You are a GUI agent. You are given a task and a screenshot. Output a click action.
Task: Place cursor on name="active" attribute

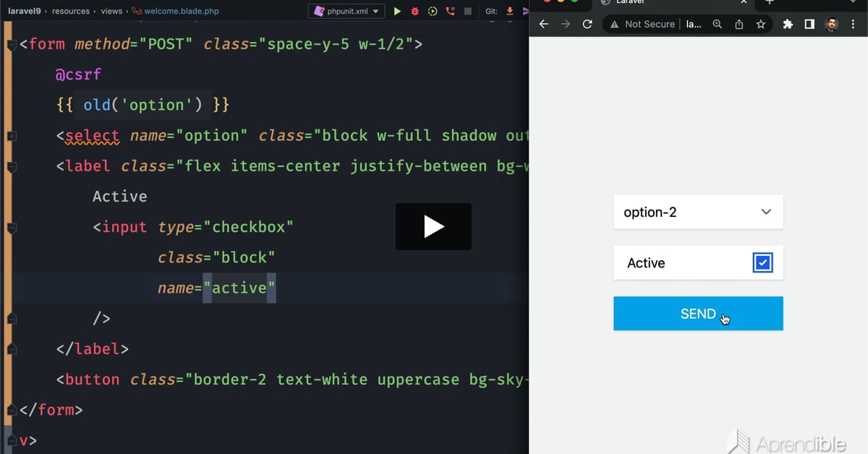coord(217,288)
